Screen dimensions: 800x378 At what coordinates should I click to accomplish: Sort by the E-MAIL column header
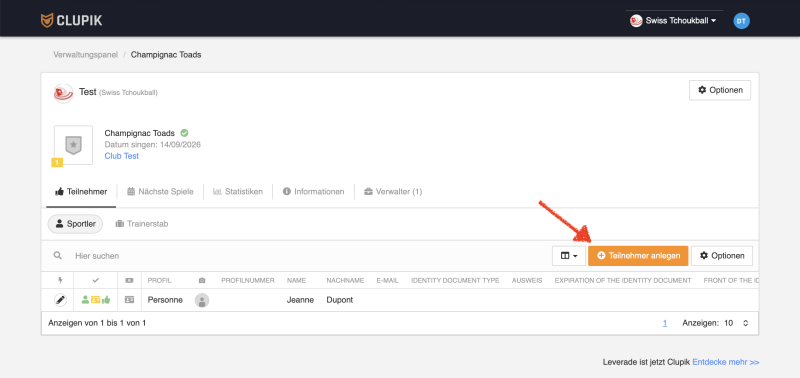tap(388, 281)
